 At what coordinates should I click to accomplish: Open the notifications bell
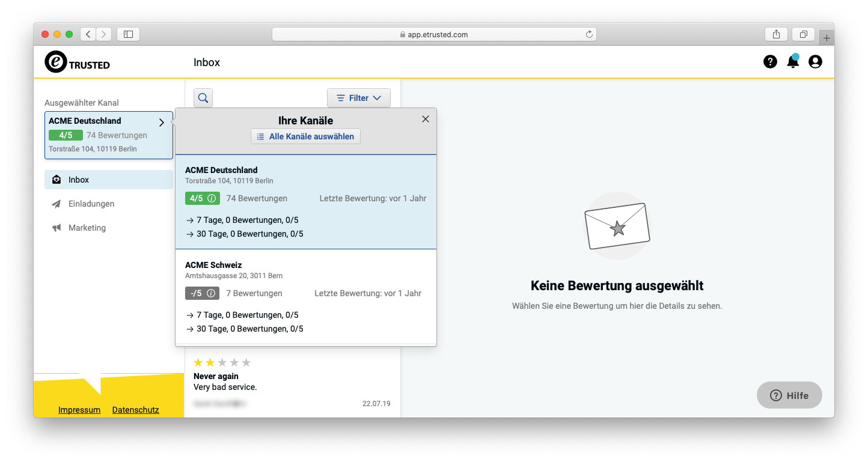[793, 61]
